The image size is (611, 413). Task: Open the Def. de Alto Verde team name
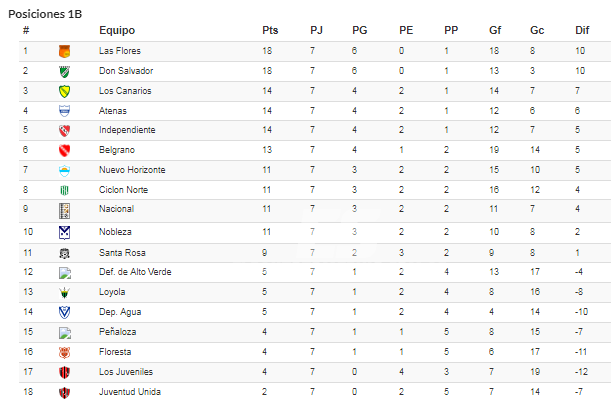135,272
